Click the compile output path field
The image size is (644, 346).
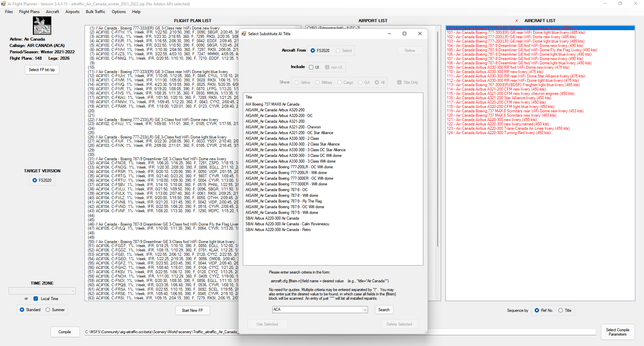340,332
